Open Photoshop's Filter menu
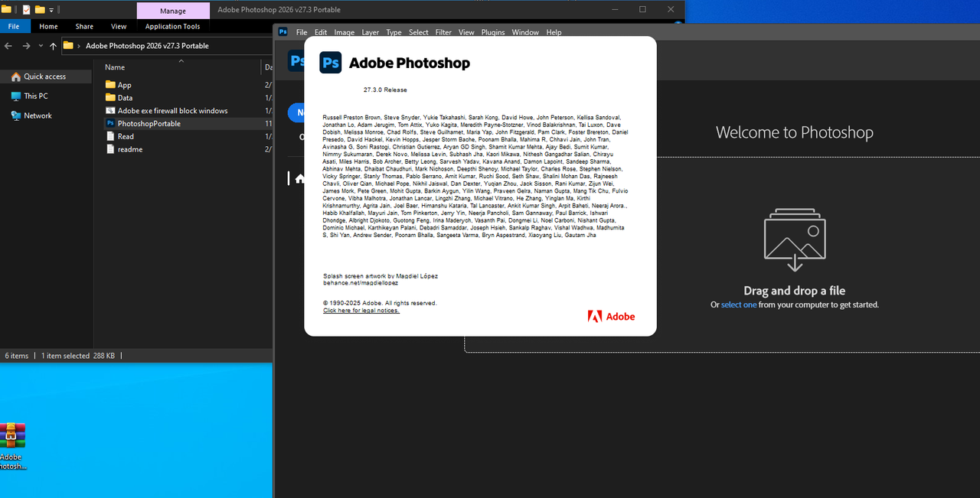The image size is (980, 498). [443, 32]
